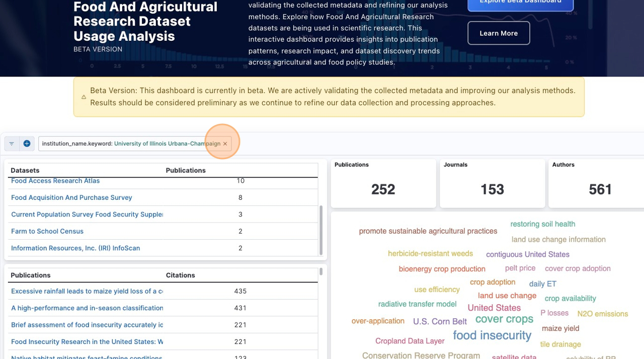The width and height of the screenshot is (644, 359).
Task: Click citation count 435
Action: 240,291
